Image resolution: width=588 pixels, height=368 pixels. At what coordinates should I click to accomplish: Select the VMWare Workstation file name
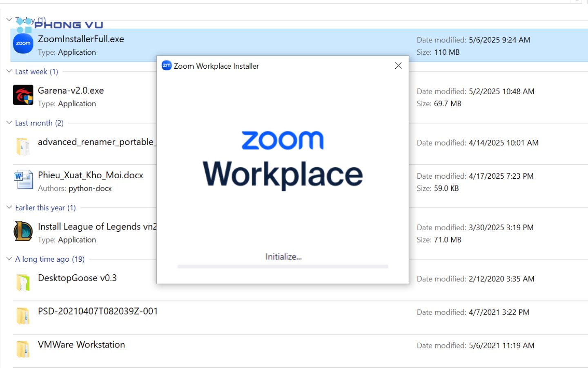81,345
